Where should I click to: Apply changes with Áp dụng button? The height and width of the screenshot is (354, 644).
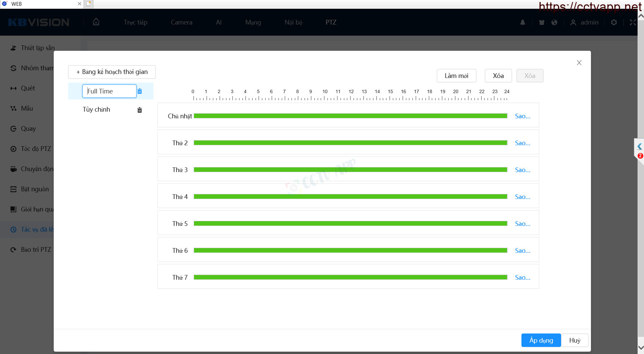tap(541, 340)
